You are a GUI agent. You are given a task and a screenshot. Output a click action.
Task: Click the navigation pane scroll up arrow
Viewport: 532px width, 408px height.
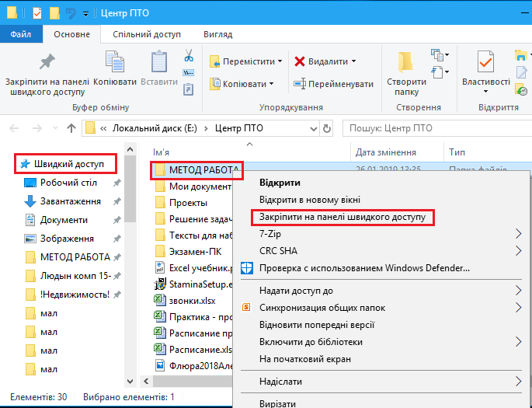tap(130, 149)
